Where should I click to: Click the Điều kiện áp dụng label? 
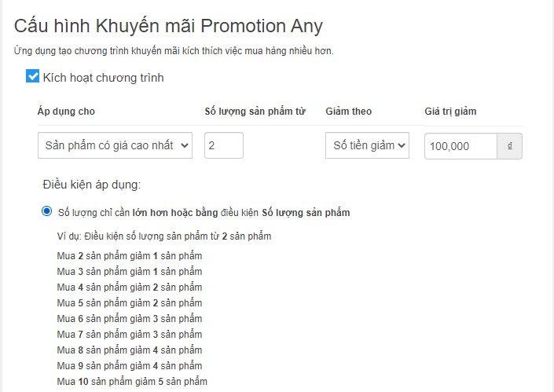tap(91, 185)
